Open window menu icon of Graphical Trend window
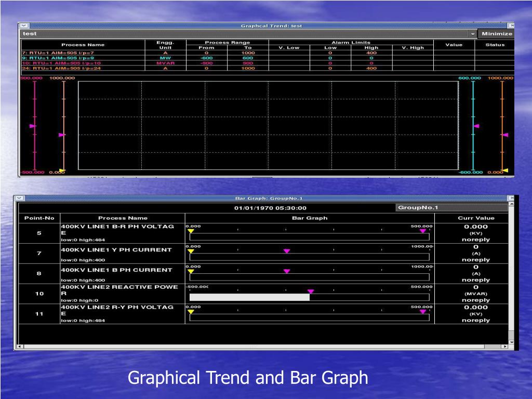The height and width of the screenshot is (399, 532). click(24, 25)
